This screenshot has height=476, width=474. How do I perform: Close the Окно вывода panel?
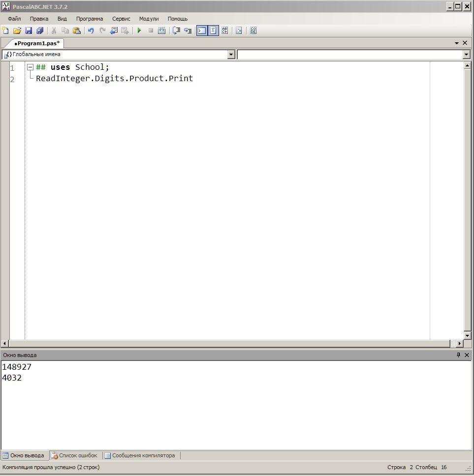click(467, 355)
